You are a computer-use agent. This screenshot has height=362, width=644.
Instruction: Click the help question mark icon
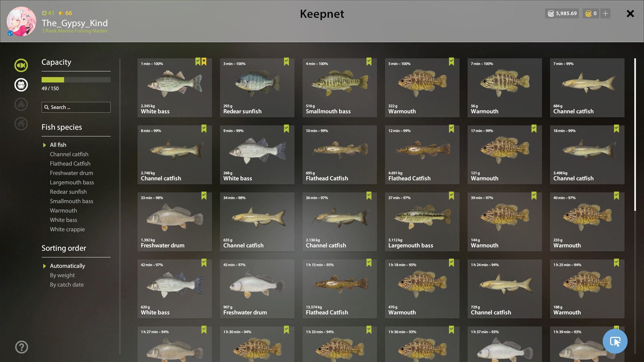click(21, 347)
